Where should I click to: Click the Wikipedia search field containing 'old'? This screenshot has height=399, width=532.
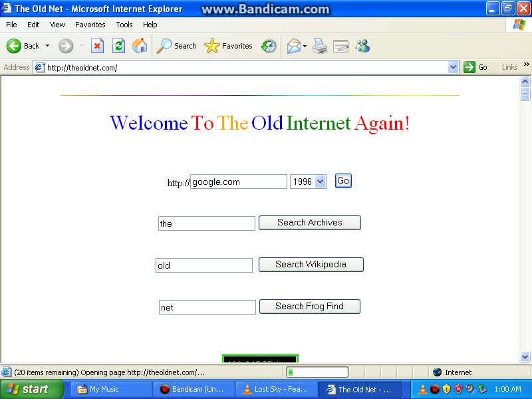coord(204,265)
